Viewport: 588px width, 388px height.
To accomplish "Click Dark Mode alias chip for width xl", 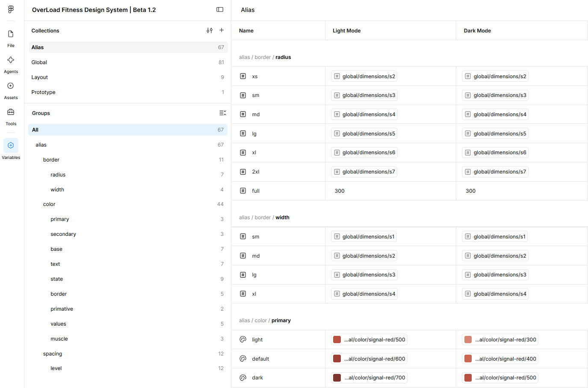I will tap(495, 294).
